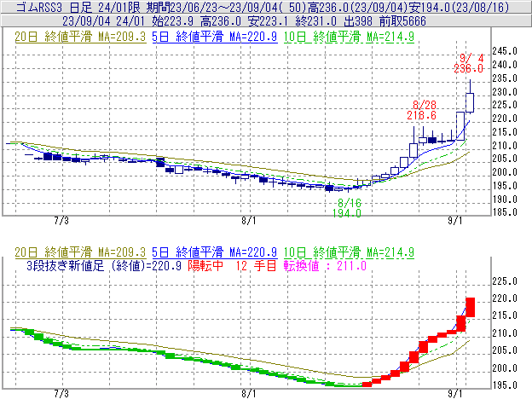The height and width of the screenshot is (405, 532).
Task: Click the lower chart 7/3 date label
Action: 61,394
